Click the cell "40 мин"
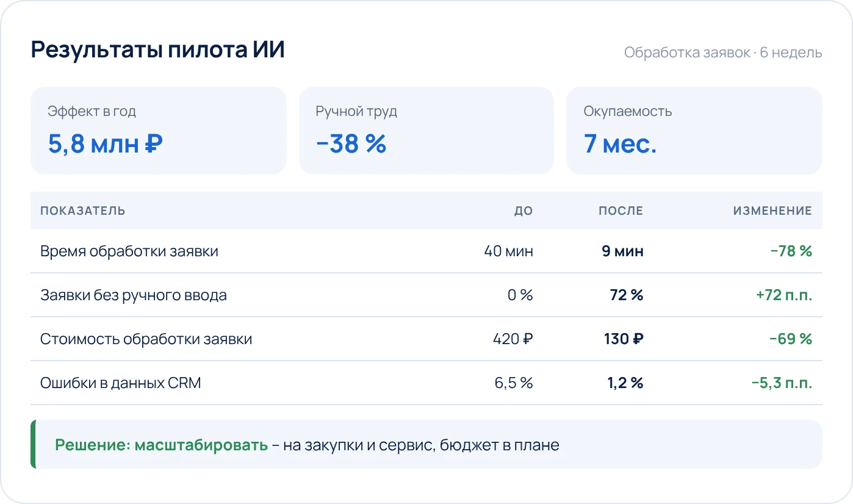Image resolution: width=853 pixels, height=504 pixels. click(x=508, y=251)
